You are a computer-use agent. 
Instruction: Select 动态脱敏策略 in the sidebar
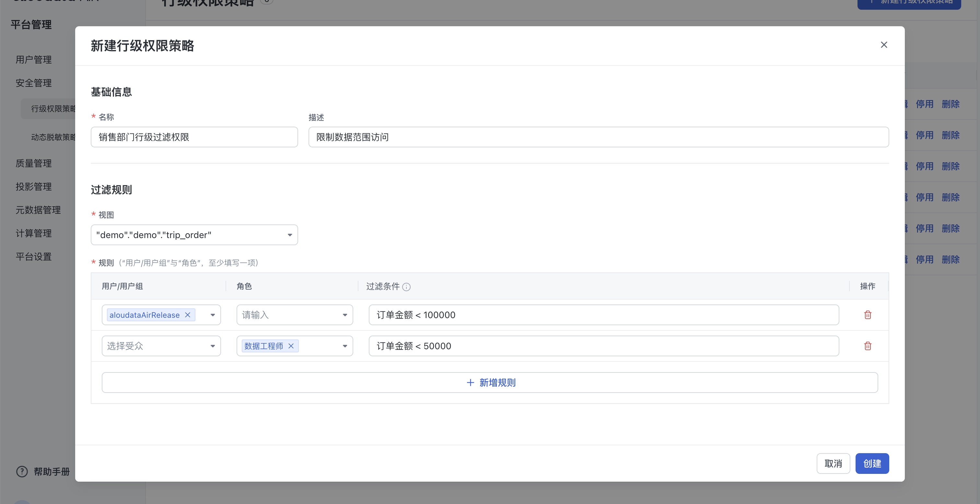coord(53,137)
